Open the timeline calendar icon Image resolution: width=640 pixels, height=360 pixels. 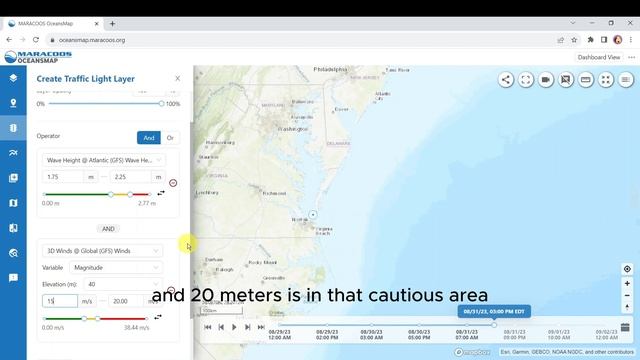click(625, 327)
